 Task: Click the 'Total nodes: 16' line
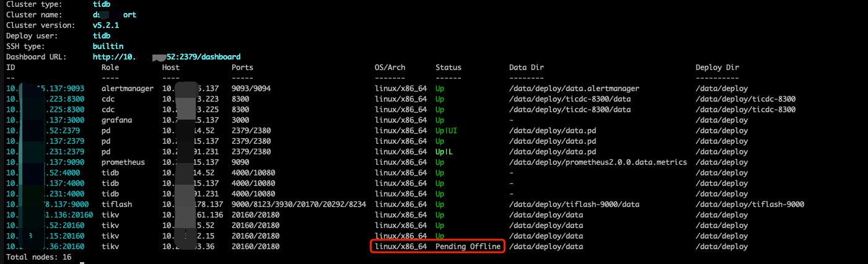tap(39, 257)
